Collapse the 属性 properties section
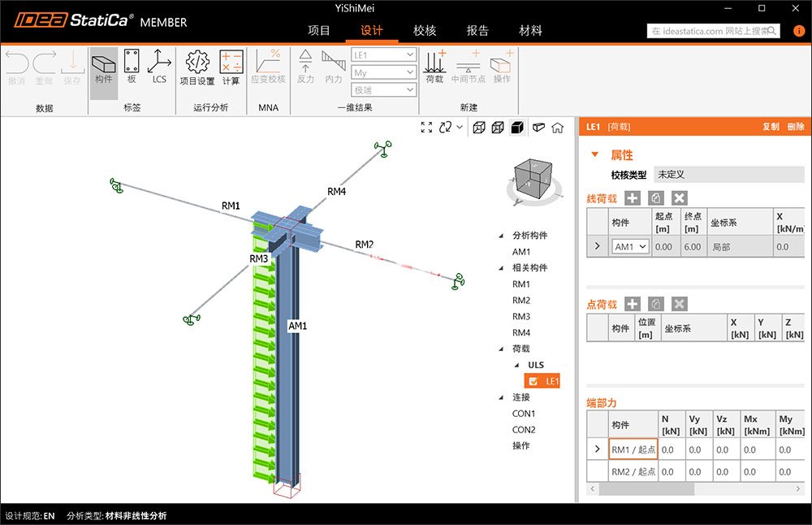The height and width of the screenshot is (525, 812). pos(594,154)
